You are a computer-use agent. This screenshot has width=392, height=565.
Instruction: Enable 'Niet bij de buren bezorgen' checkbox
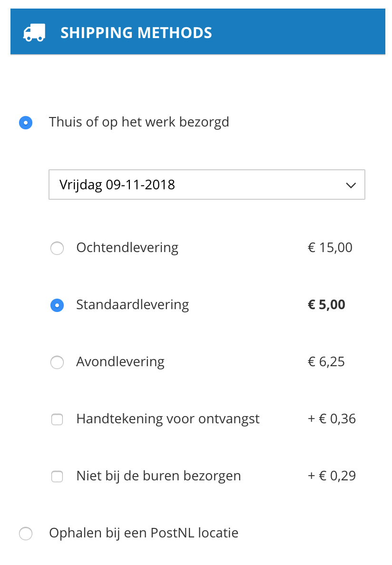tap(57, 476)
